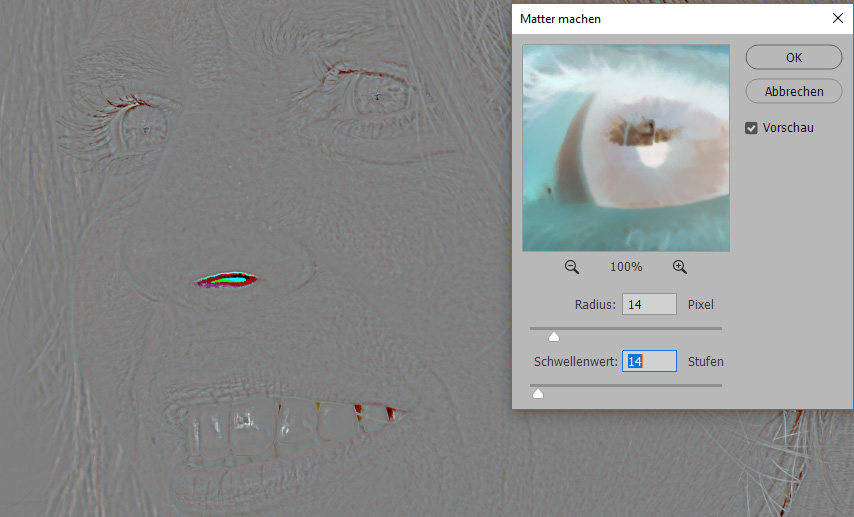The image size is (854, 517).
Task: Click the 100% zoom level text
Action: [626, 267]
